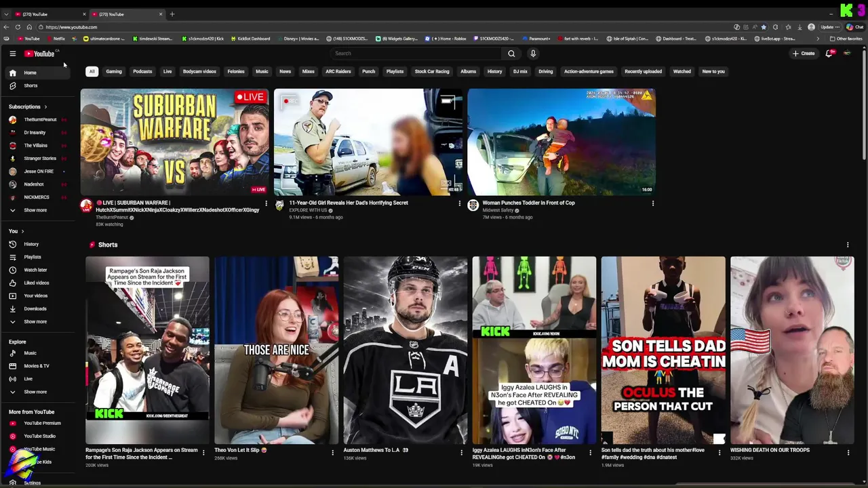Open Liked videos list
868x488 pixels.
(x=37, y=283)
